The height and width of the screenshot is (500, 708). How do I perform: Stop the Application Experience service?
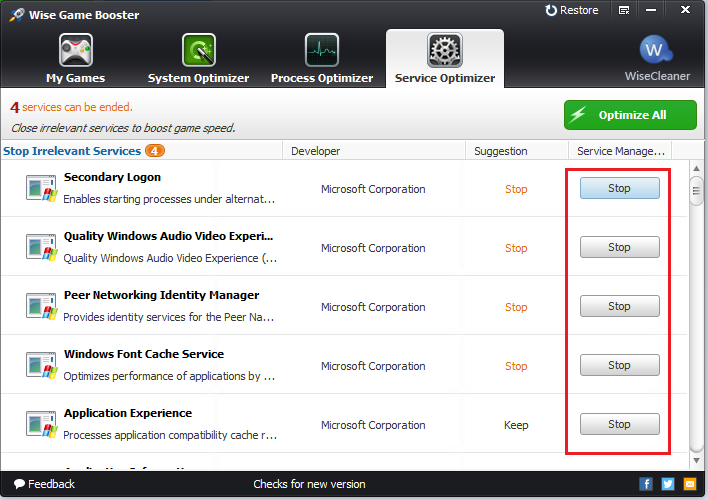tap(619, 424)
